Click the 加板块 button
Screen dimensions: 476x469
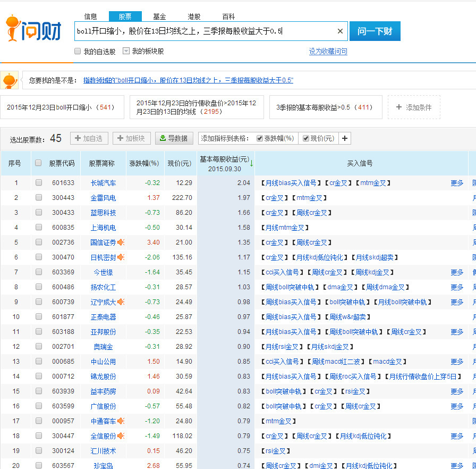click(132, 138)
